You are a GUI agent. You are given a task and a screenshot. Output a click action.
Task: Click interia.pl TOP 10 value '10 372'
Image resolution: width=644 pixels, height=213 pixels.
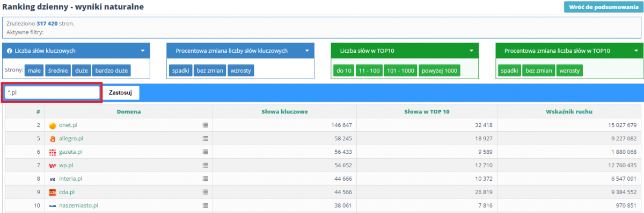tap(484, 179)
